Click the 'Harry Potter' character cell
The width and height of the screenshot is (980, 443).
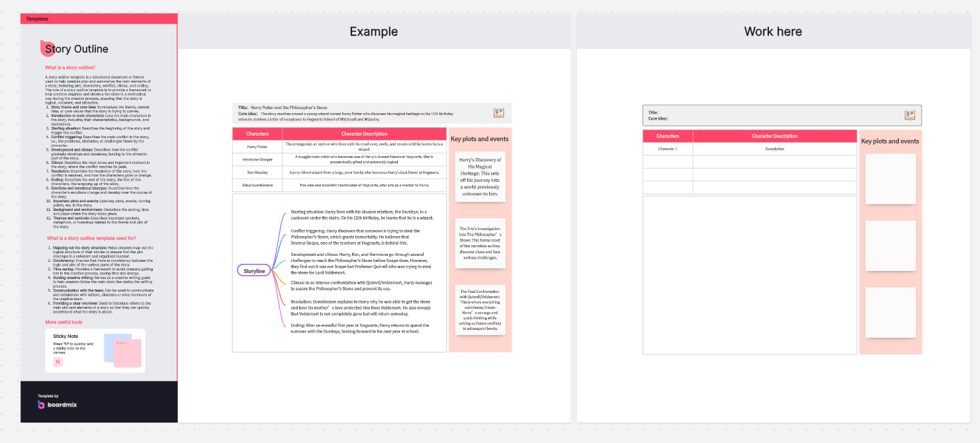(x=257, y=146)
